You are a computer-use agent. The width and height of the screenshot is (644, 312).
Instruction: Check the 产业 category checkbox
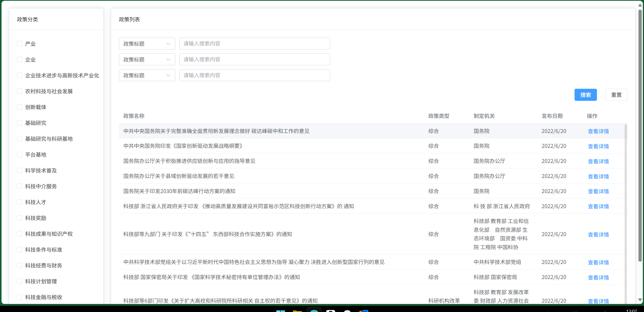point(19,44)
